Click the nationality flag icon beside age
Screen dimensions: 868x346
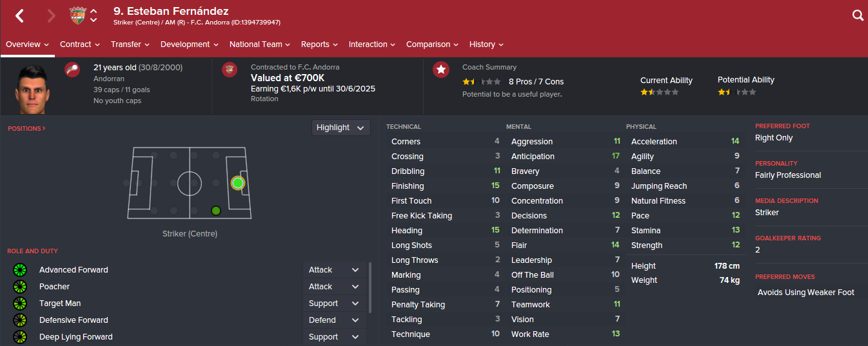72,70
